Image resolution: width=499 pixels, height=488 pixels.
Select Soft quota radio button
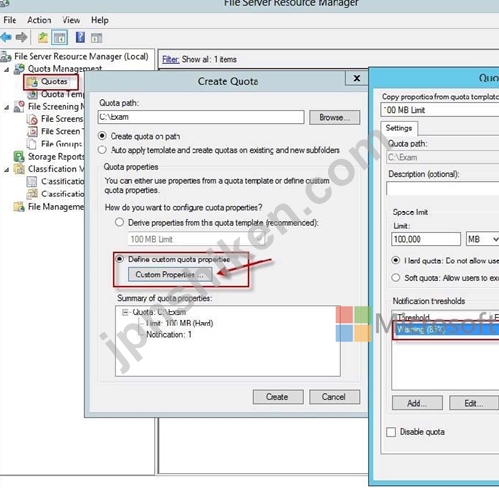[x=396, y=278]
